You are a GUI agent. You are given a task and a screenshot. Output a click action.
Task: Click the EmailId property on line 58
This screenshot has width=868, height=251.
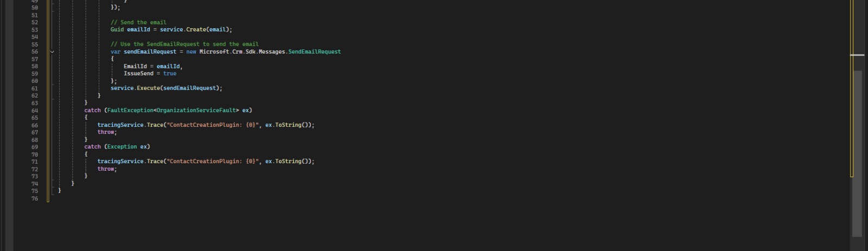135,67
